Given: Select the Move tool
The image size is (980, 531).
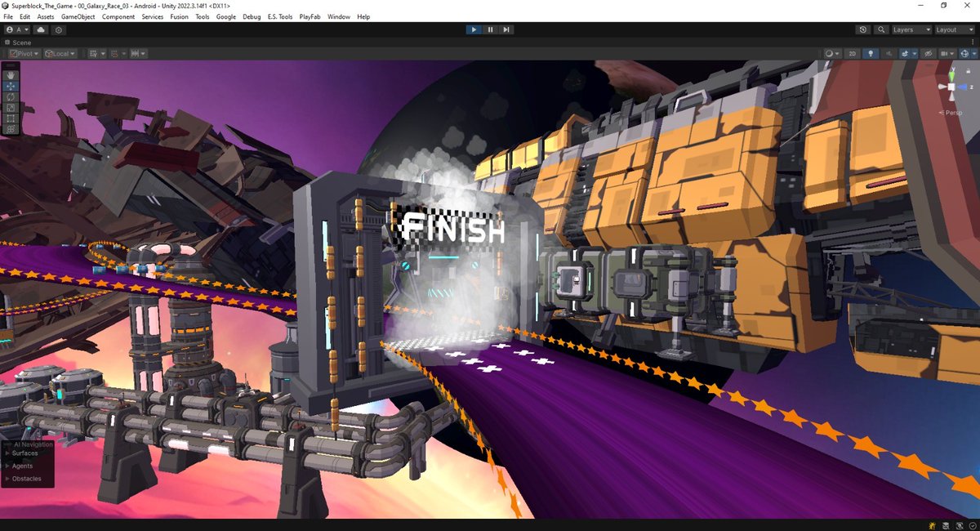Looking at the screenshot, I should (x=11, y=85).
